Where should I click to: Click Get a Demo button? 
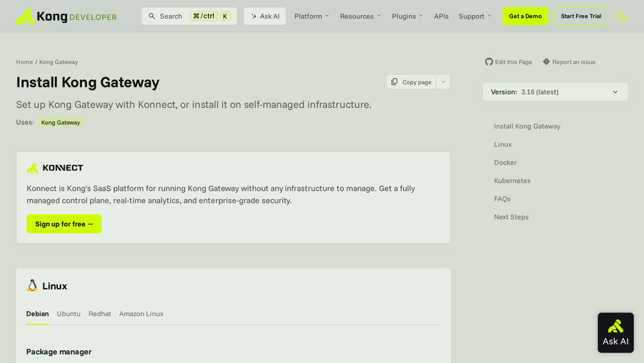point(525,16)
